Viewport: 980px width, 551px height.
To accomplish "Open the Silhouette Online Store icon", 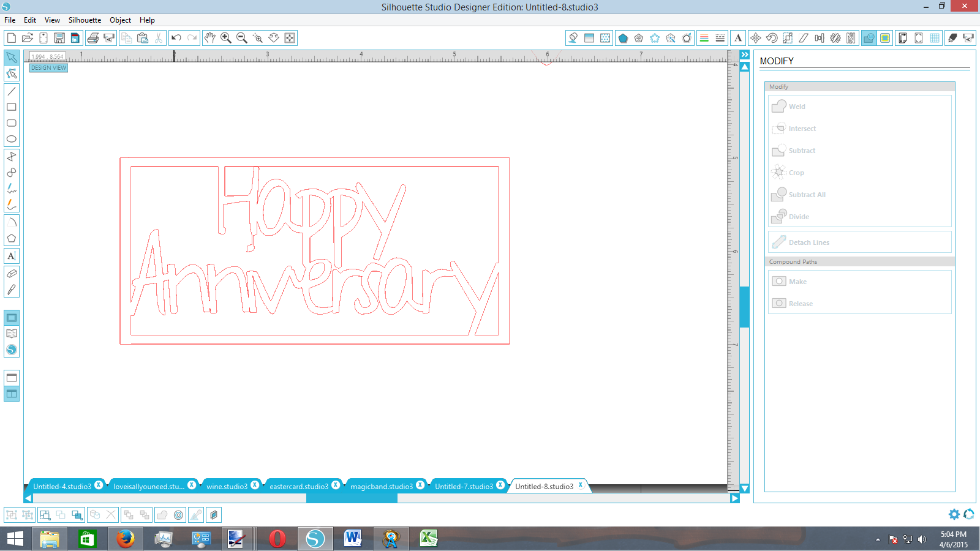I will (x=12, y=350).
